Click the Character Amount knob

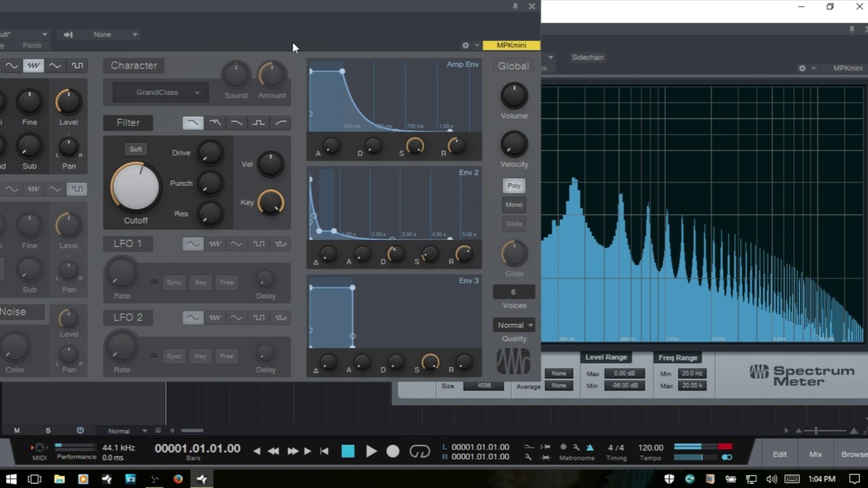[271, 75]
